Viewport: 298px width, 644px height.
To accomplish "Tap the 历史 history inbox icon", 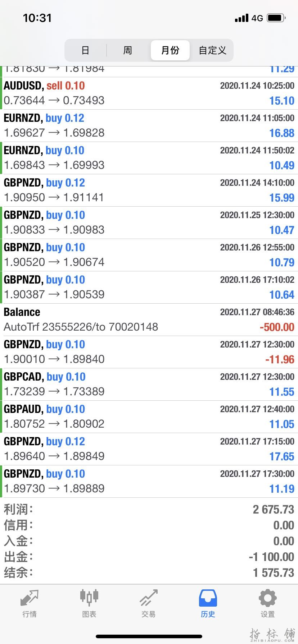I will tap(208, 598).
